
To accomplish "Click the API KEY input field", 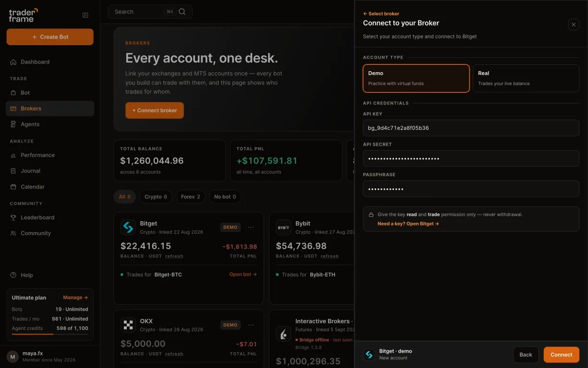I will pos(471,128).
